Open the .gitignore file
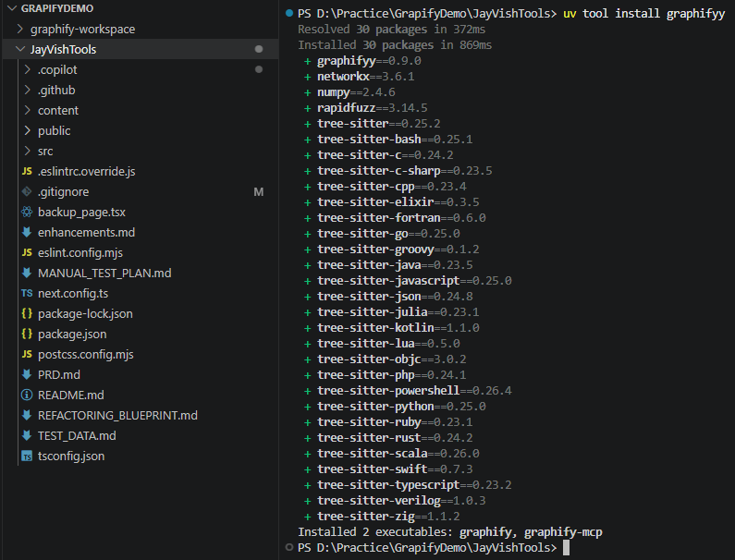Screen dimensions: 735x560 coord(63,191)
